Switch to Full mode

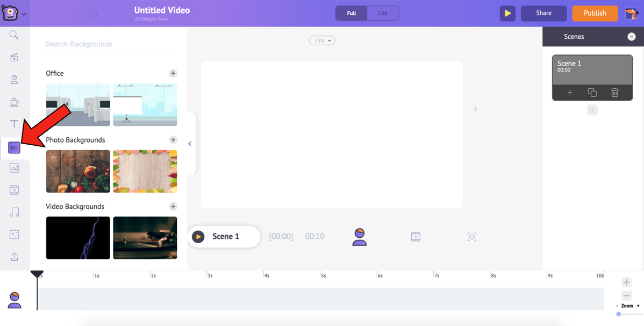[x=351, y=13]
